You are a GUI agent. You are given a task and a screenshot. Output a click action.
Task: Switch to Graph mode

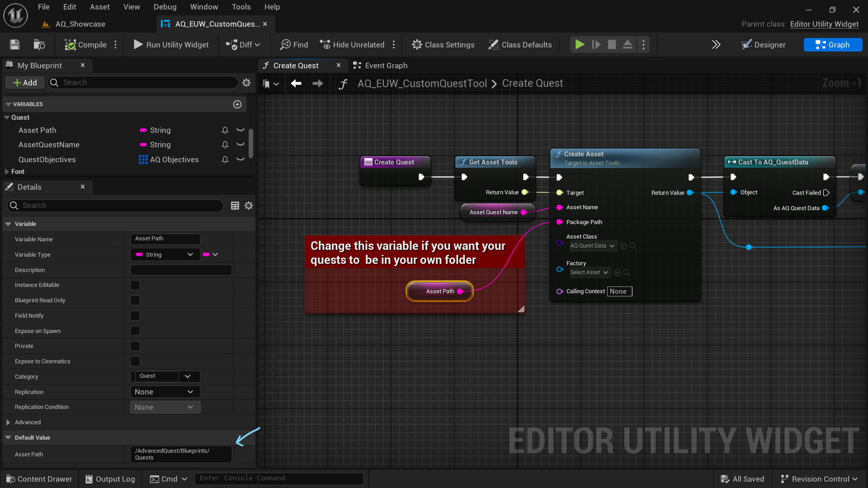point(833,45)
